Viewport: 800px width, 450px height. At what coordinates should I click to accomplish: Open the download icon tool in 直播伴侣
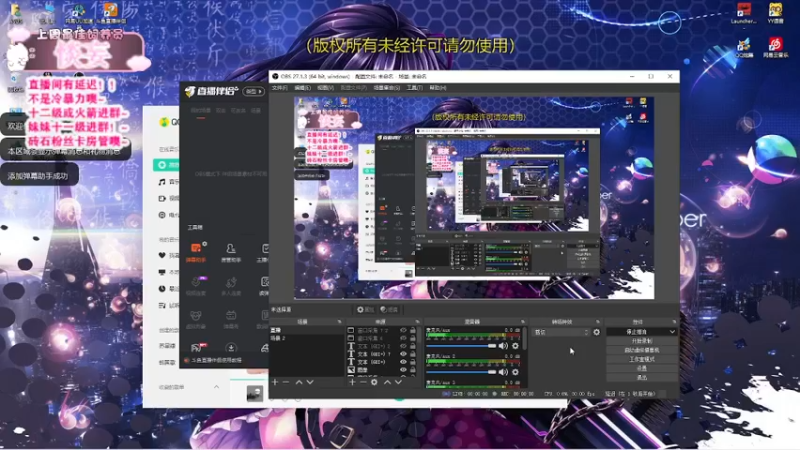pyautogui.click(x=231, y=348)
